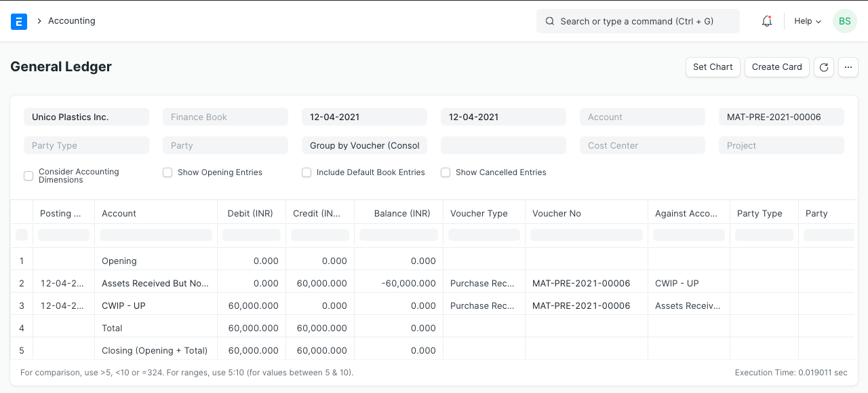Open the more options ellipsis menu
This screenshot has height=393, width=868.
click(x=848, y=67)
